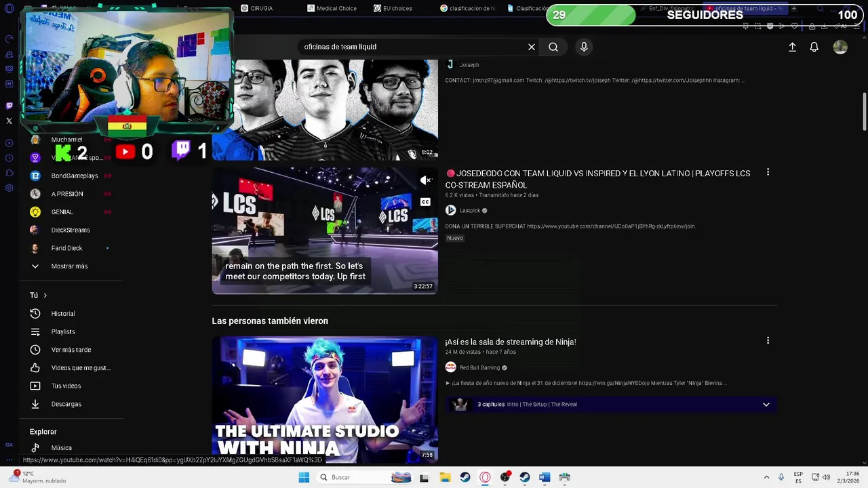Viewport: 868px width, 488px height.
Task: Open DieckStreams subscription channel
Action: (71, 230)
